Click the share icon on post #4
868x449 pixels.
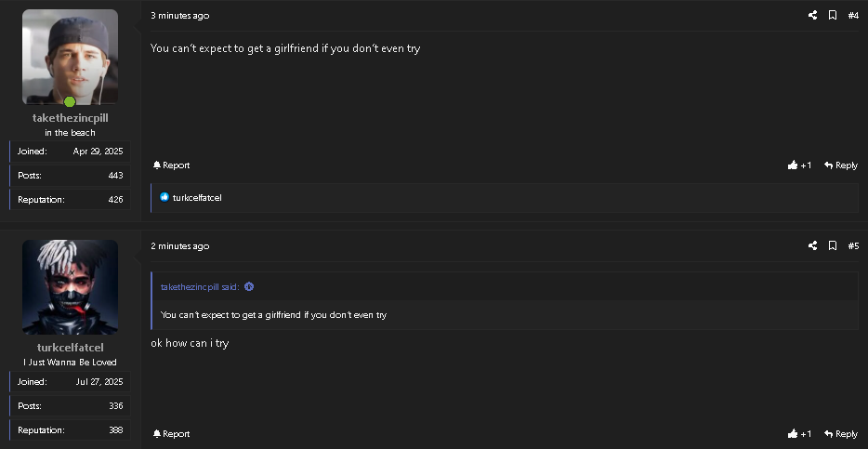(812, 16)
